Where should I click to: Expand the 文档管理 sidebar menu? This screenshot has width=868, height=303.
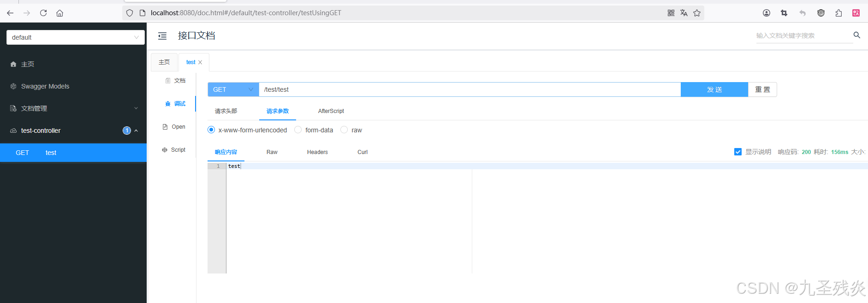pyautogui.click(x=74, y=108)
